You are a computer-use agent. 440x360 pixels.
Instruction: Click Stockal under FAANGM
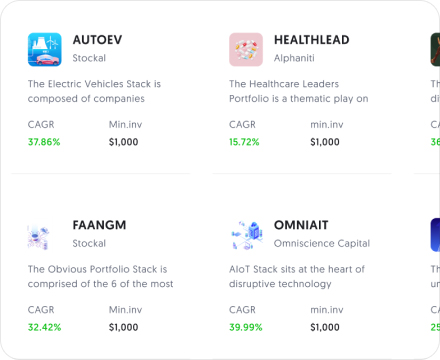pyautogui.click(x=89, y=243)
